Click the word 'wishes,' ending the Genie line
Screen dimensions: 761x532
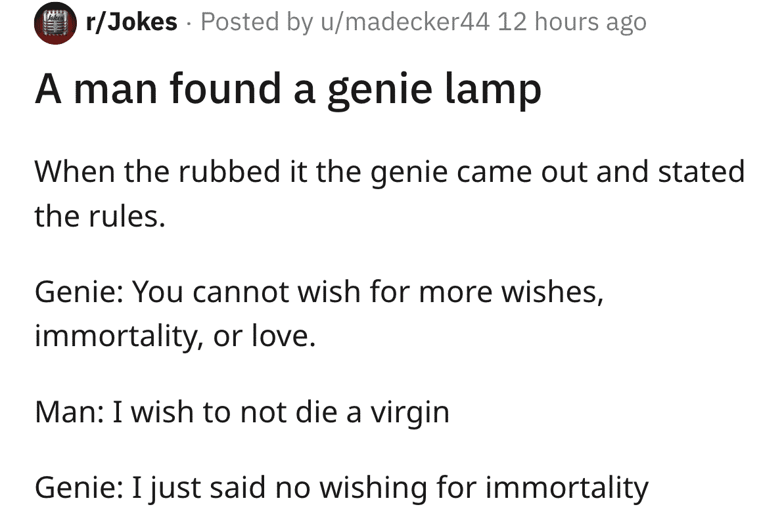[552, 292]
